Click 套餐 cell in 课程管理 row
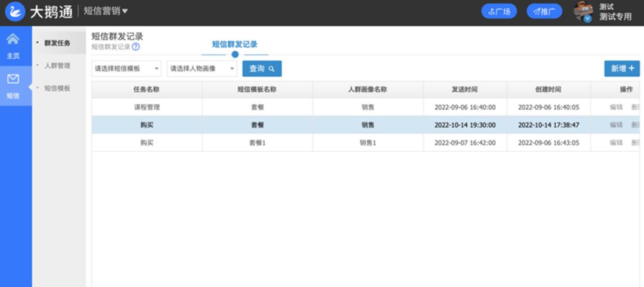This screenshot has width=644, height=287. (258, 107)
